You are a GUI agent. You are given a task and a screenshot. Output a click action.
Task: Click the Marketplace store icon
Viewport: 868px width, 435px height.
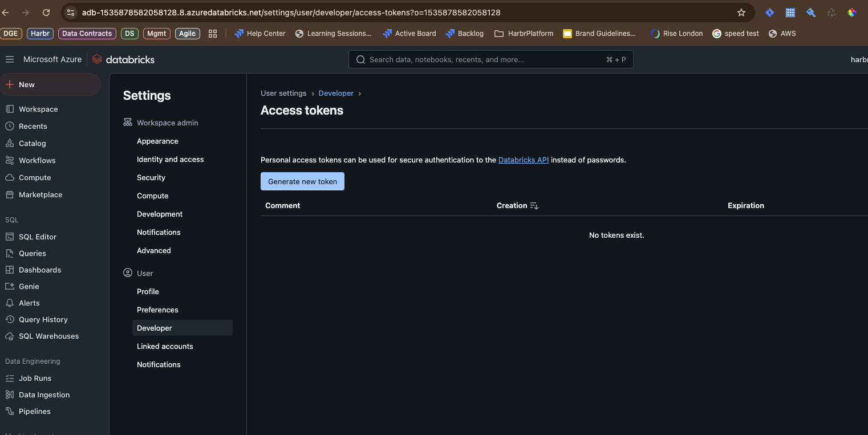tap(9, 194)
